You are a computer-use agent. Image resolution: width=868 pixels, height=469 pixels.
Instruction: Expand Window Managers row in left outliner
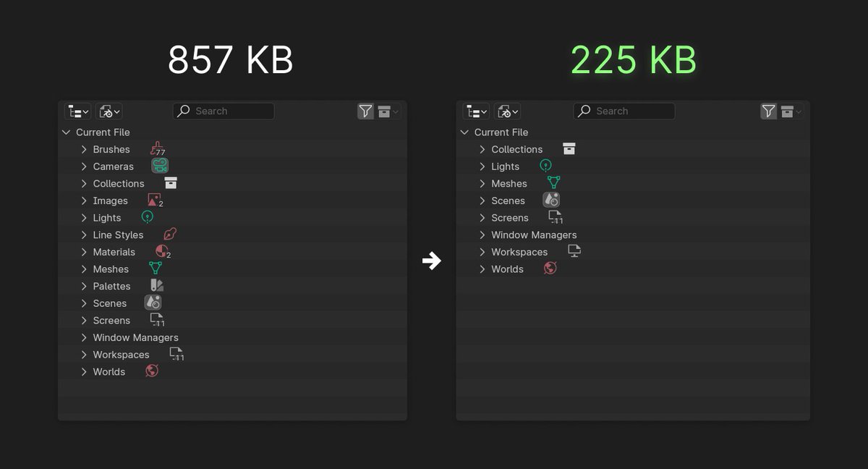(x=84, y=337)
